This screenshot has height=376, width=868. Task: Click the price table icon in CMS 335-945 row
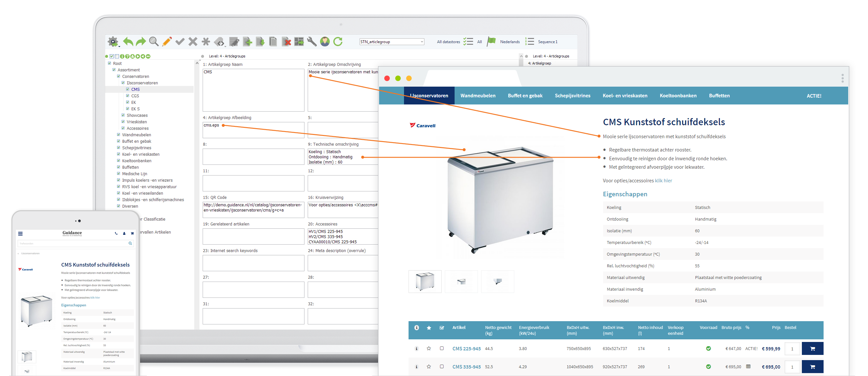tap(748, 367)
